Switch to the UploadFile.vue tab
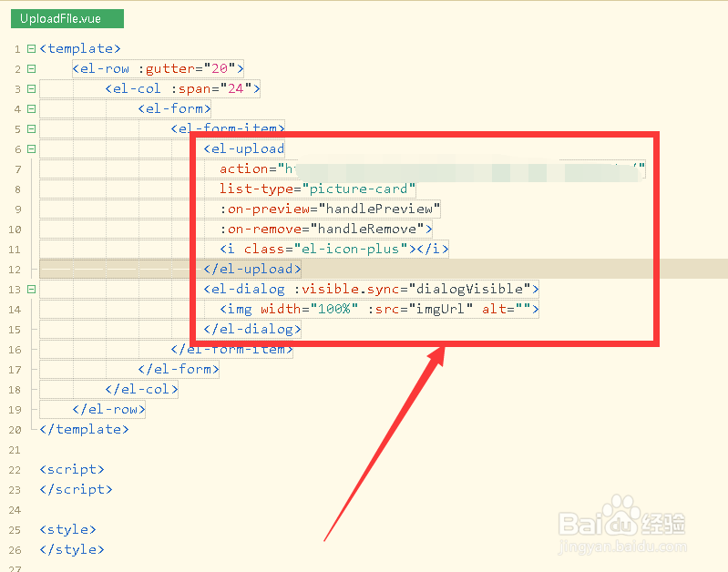Screen dimensions: 728x572 pos(67,18)
